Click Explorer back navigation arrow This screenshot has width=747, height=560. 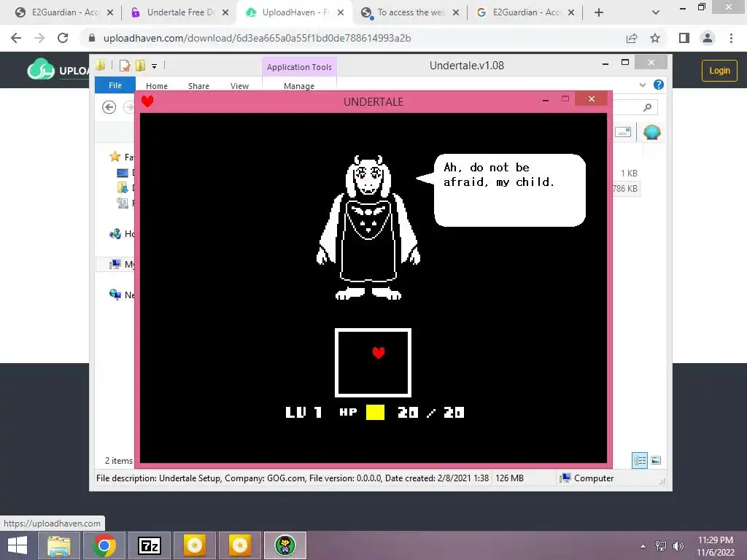[x=109, y=107]
